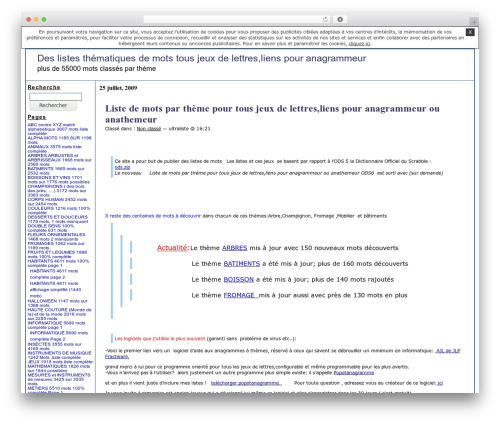Open the BOISSON theme link in news
Viewport: 500px width, 423px height.
pos(239,279)
